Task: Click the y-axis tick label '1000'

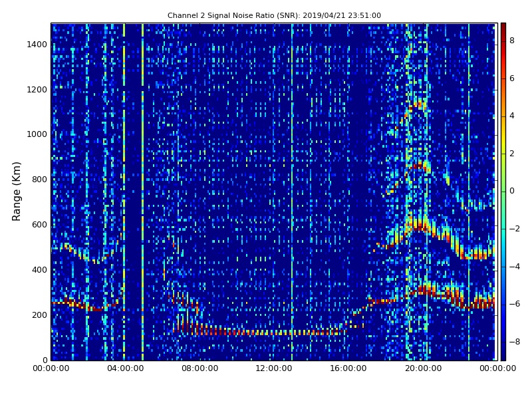Action: 37,134
